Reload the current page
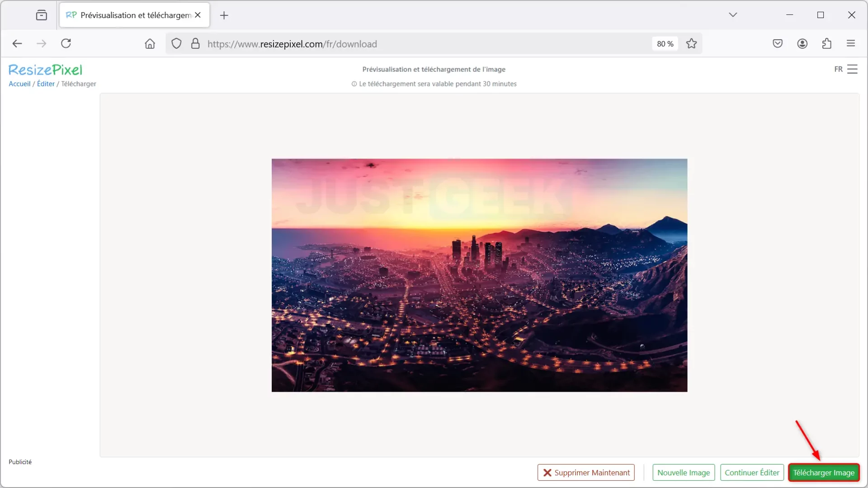The height and width of the screenshot is (488, 868). click(x=66, y=43)
